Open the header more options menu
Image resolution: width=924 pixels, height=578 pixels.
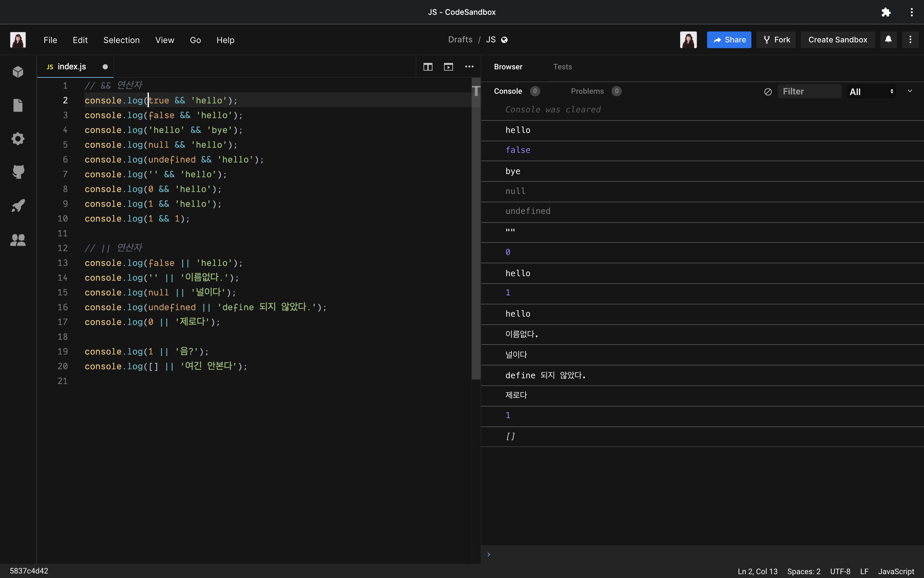(910, 39)
